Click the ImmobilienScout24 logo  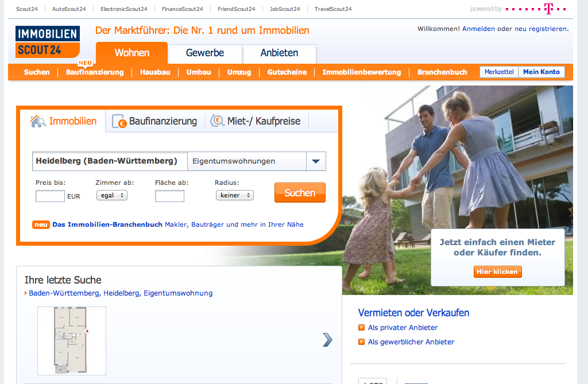click(x=48, y=42)
